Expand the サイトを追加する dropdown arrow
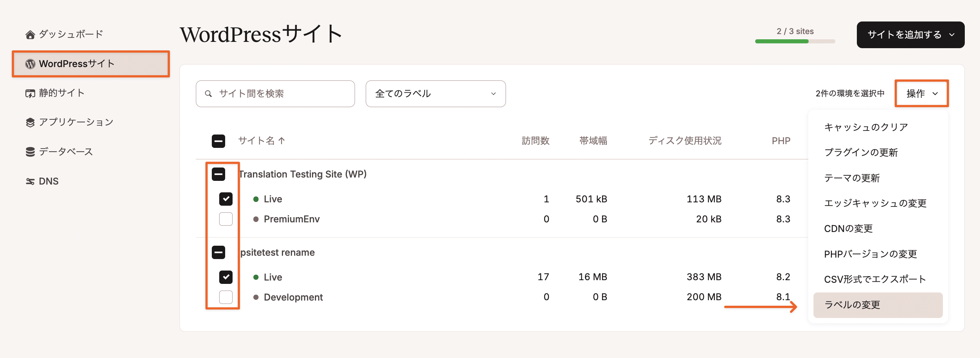Viewport: 980px width, 358px height. pos(952,34)
